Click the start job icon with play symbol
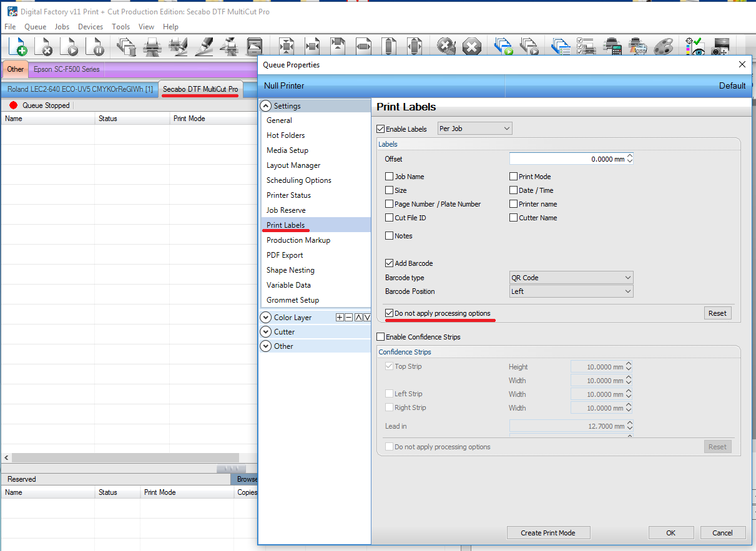 coord(70,47)
